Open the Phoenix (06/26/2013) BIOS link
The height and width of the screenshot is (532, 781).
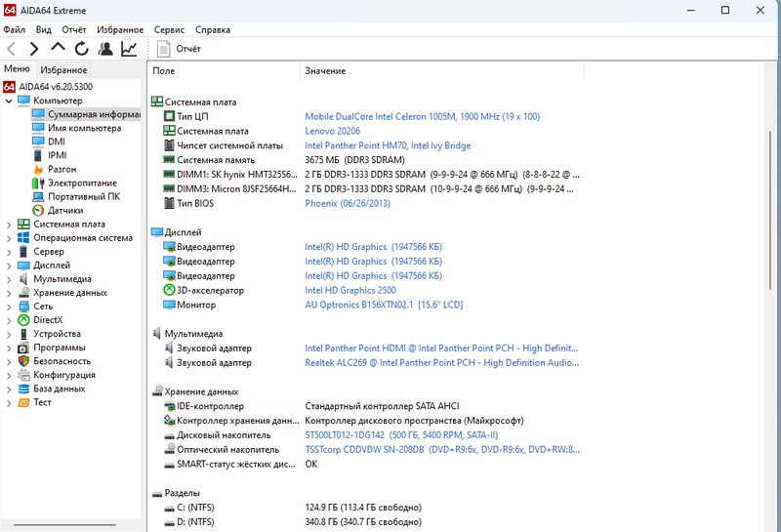click(348, 203)
